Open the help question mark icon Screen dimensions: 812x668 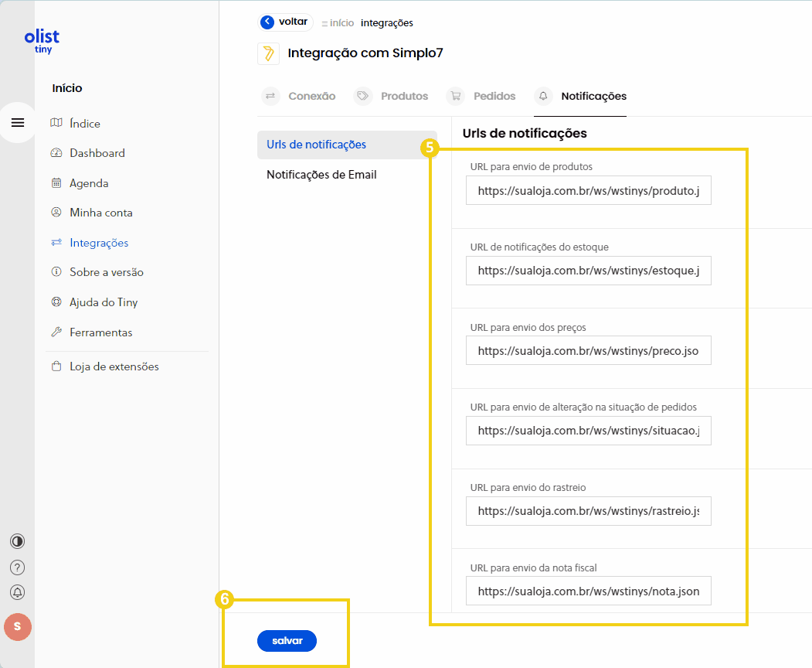pyautogui.click(x=18, y=567)
